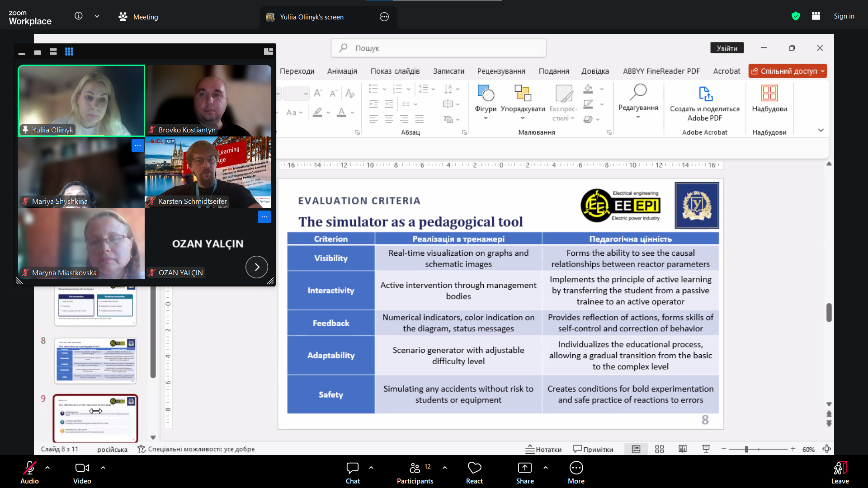The height and width of the screenshot is (488, 868).
Task: Open the Рецензування ribbon tab
Action: (501, 71)
